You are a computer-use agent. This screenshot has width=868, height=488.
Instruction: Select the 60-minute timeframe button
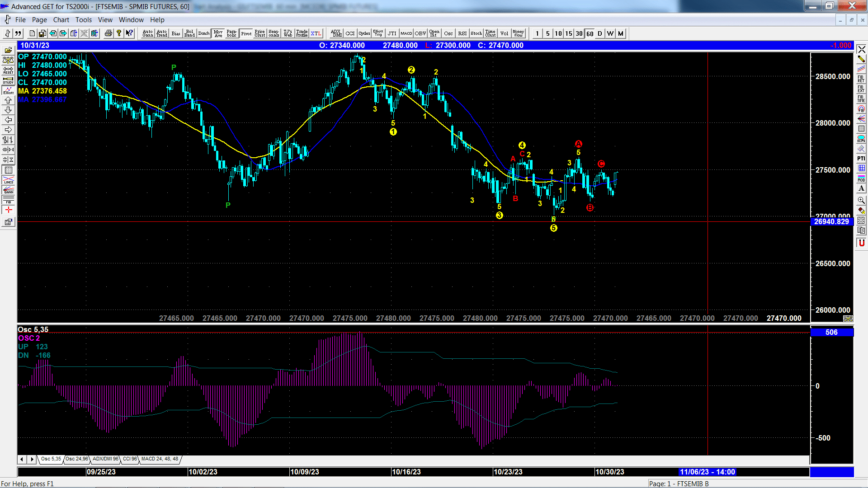pos(590,33)
